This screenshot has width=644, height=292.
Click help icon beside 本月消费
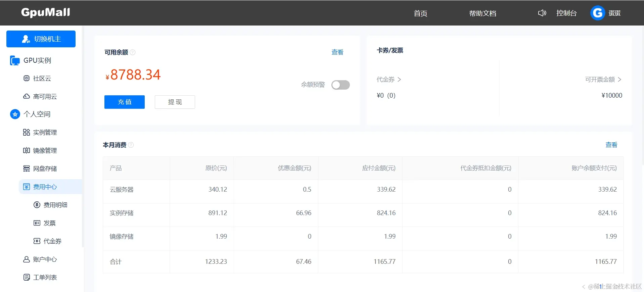tap(131, 145)
